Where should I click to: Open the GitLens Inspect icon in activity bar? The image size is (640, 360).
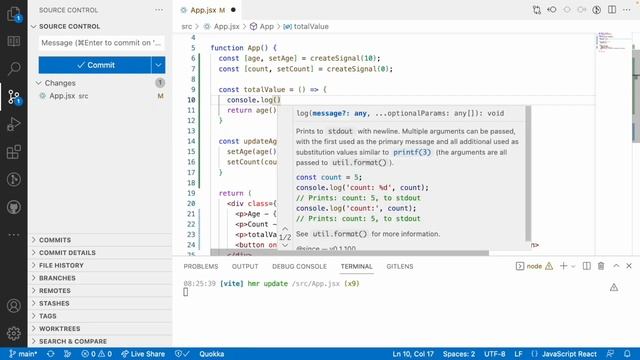point(14,179)
